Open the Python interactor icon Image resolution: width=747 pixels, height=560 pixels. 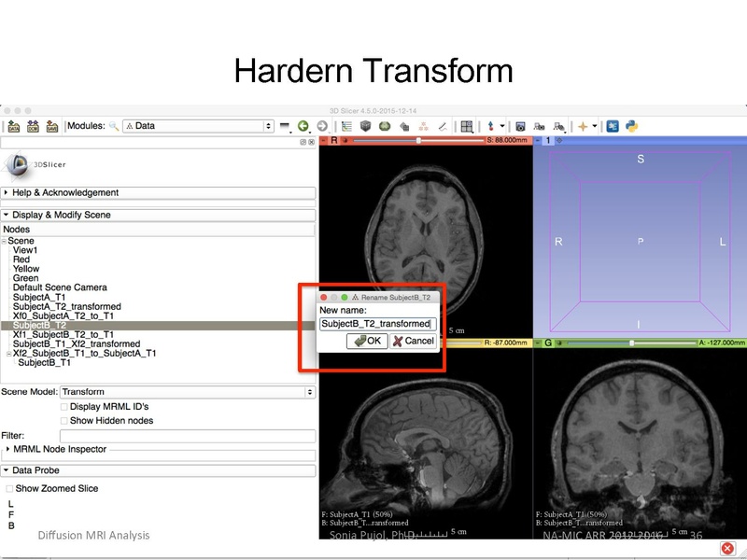631,126
